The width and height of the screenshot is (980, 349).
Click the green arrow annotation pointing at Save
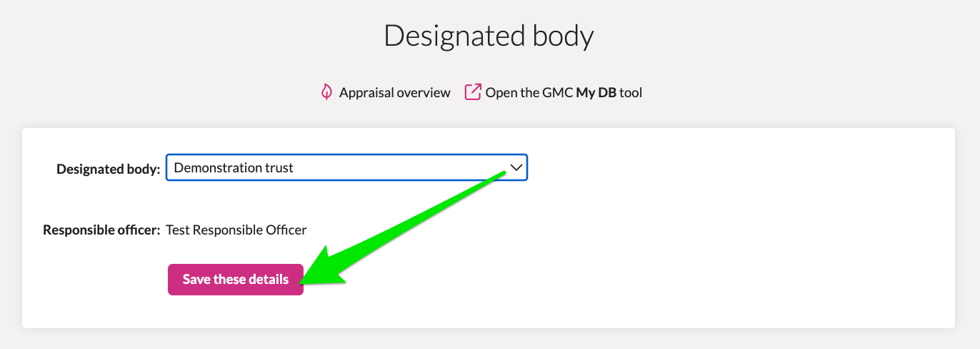pos(400,229)
